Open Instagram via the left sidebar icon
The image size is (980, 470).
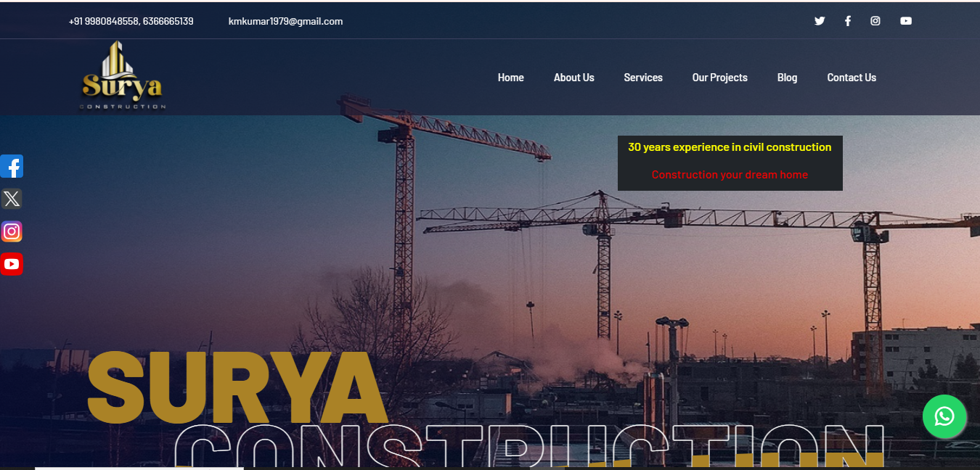click(12, 231)
